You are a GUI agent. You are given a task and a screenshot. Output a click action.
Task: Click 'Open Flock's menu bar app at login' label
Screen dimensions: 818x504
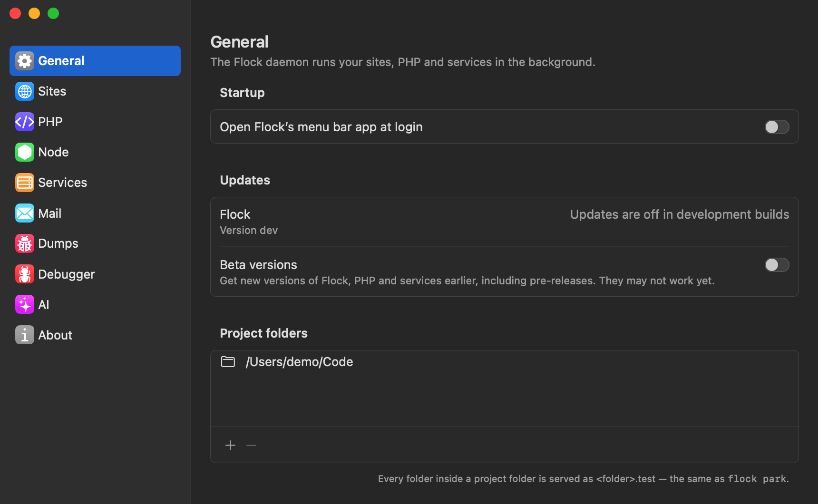pos(321,127)
